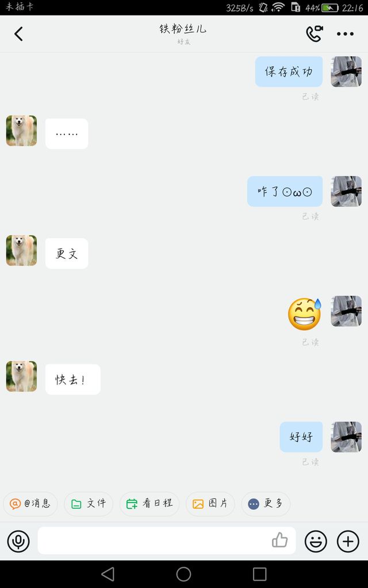The width and height of the screenshot is (368, 588).
Task: Open the plus attachments panel
Action: (x=348, y=541)
